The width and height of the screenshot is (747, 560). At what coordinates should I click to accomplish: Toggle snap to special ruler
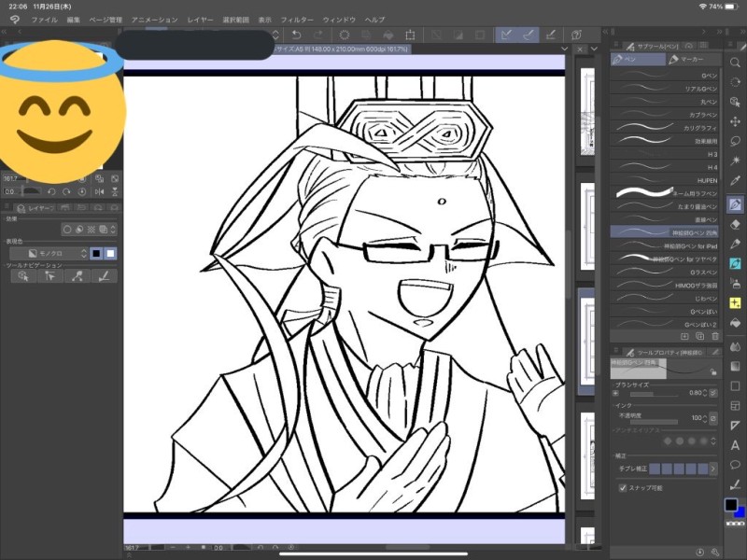pos(528,35)
